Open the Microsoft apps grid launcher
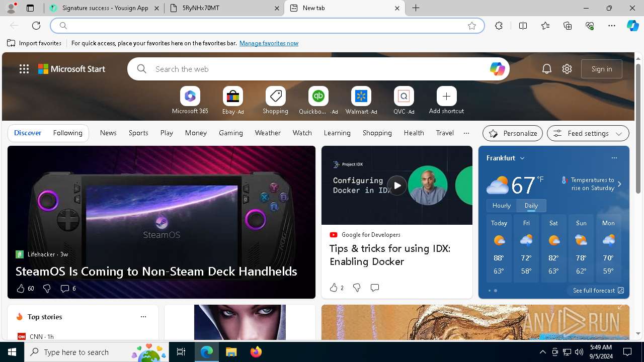Image resolution: width=644 pixels, height=362 pixels. click(24, 69)
